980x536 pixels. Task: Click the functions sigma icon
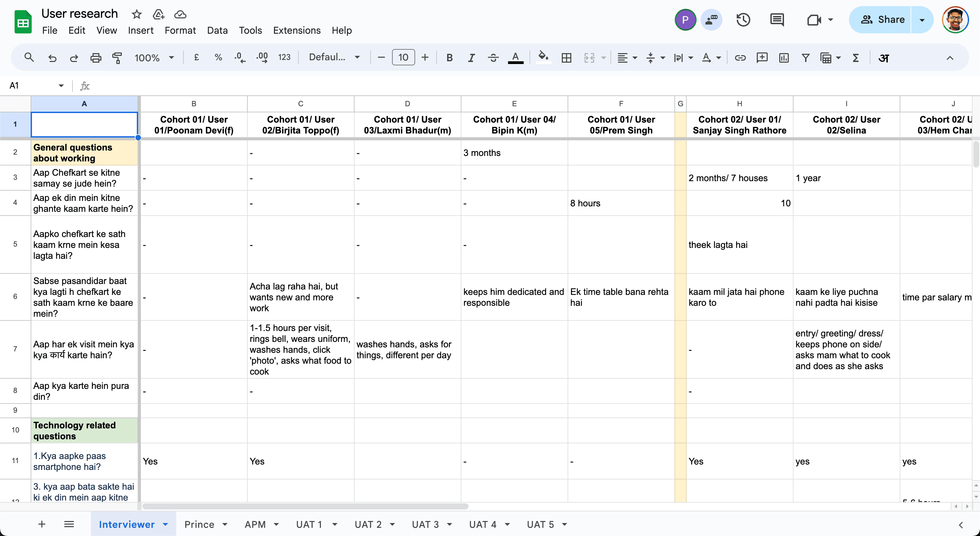[855, 58]
